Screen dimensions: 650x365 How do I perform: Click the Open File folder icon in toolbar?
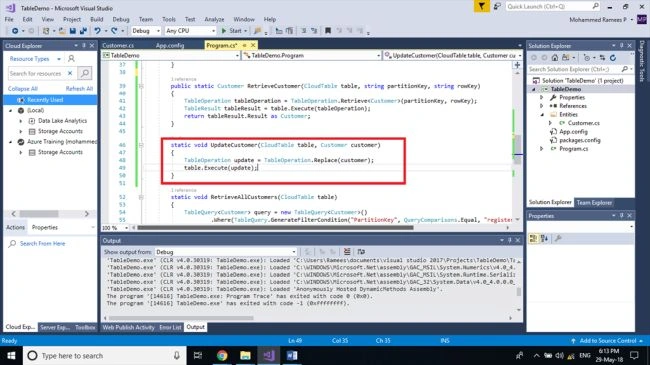tap(62, 31)
